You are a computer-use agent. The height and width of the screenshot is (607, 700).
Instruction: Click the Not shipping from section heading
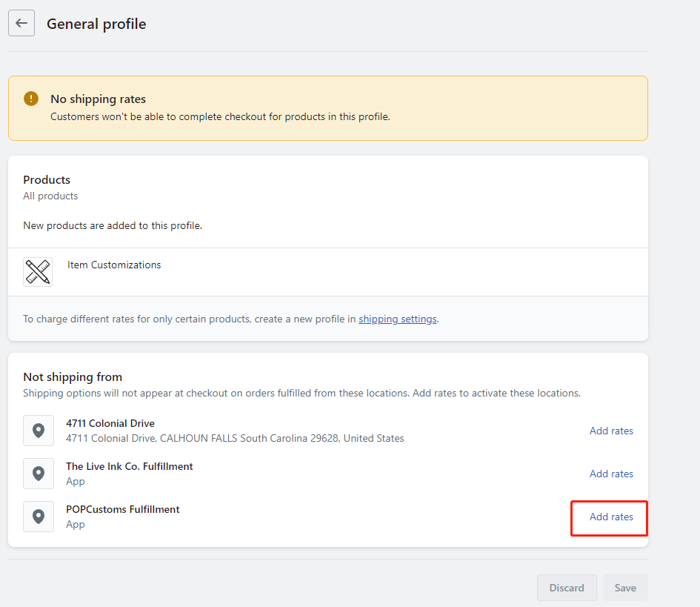[x=73, y=377]
